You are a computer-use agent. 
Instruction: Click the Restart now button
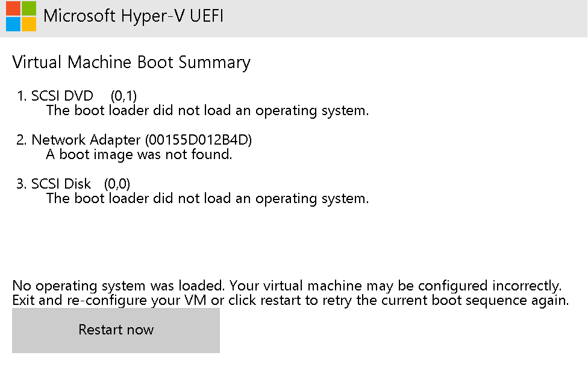click(116, 330)
